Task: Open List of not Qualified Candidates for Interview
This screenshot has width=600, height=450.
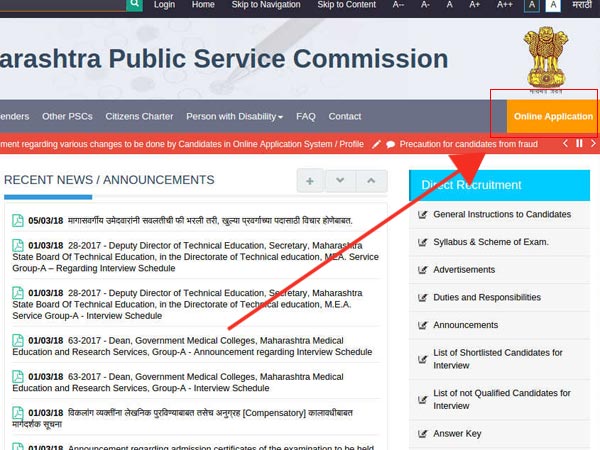Action: coord(502,399)
